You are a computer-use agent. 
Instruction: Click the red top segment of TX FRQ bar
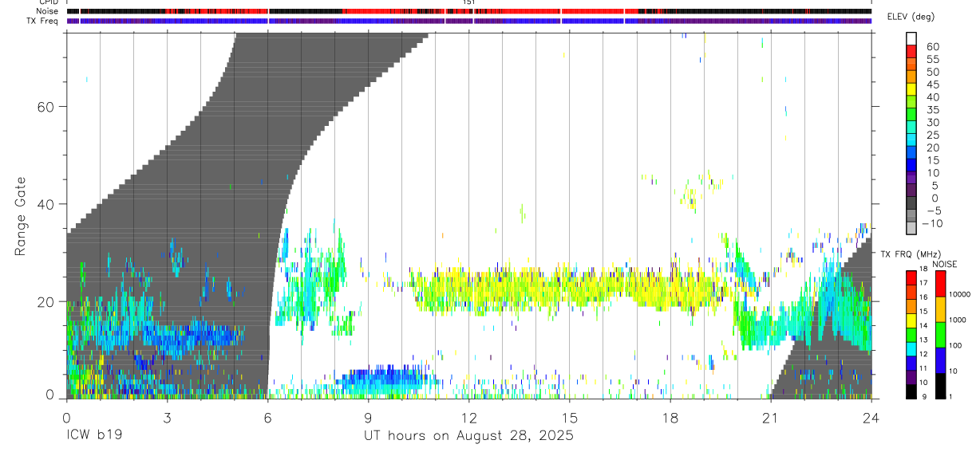click(911, 277)
